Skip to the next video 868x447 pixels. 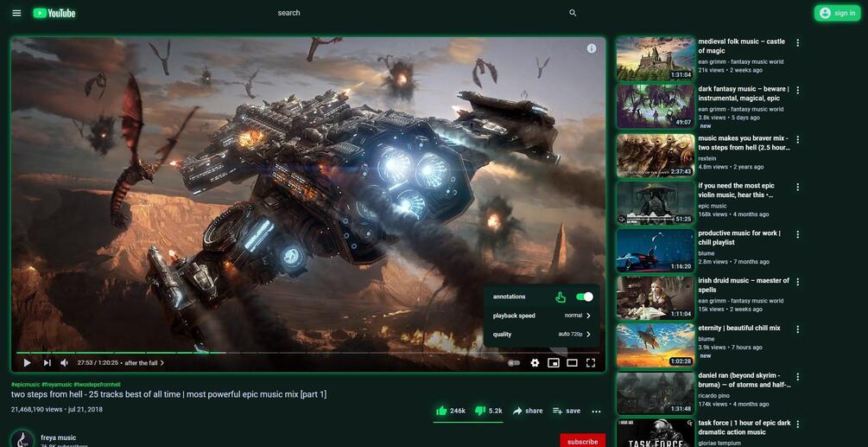point(47,363)
